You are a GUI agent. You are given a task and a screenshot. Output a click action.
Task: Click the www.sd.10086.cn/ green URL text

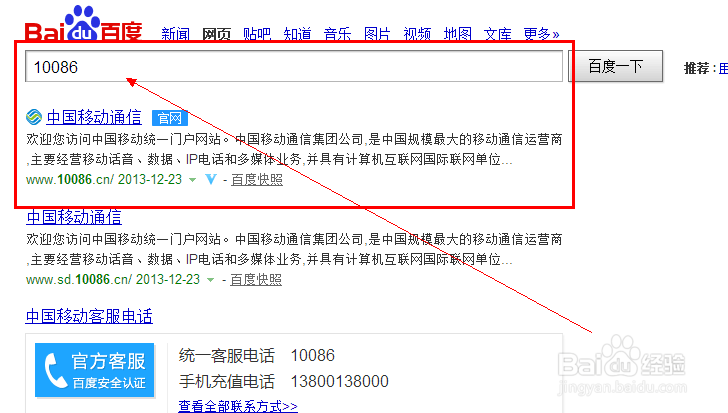[x=78, y=279]
